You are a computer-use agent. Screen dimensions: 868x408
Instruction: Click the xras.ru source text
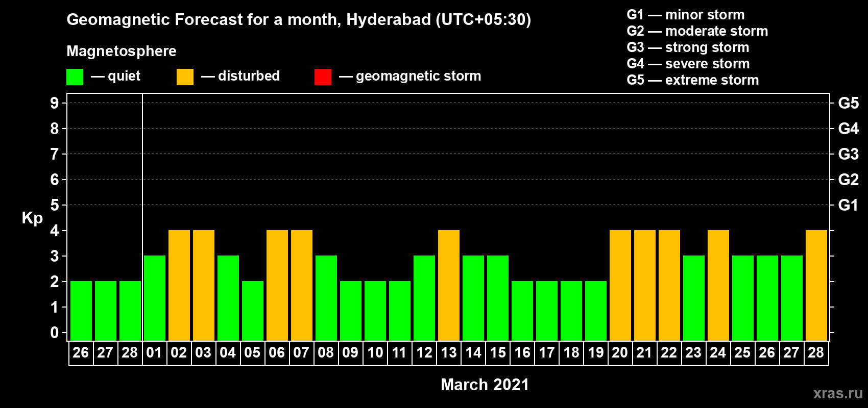click(838, 393)
